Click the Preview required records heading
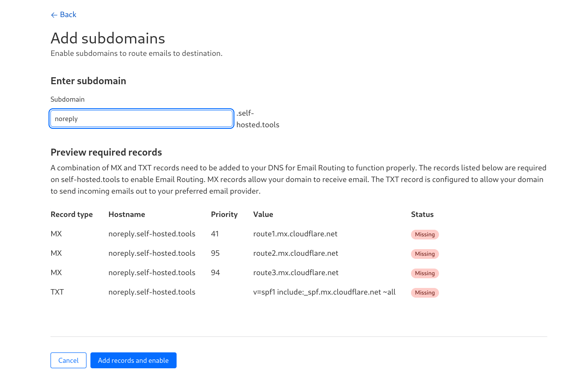Image resolution: width=588 pixels, height=371 pixels. 106,153
